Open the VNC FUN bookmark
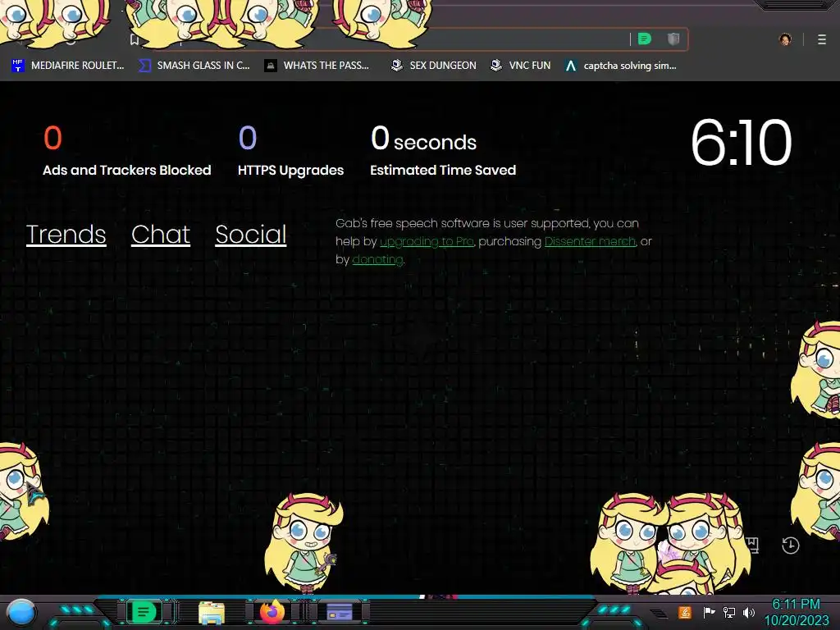The image size is (840, 630). click(x=521, y=66)
